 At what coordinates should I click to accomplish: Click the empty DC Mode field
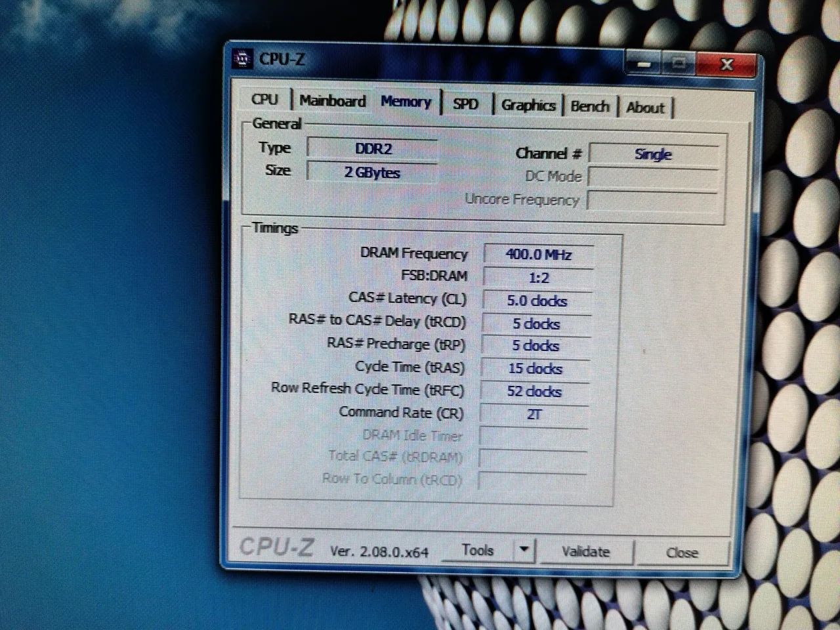pyautogui.click(x=654, y=178)
